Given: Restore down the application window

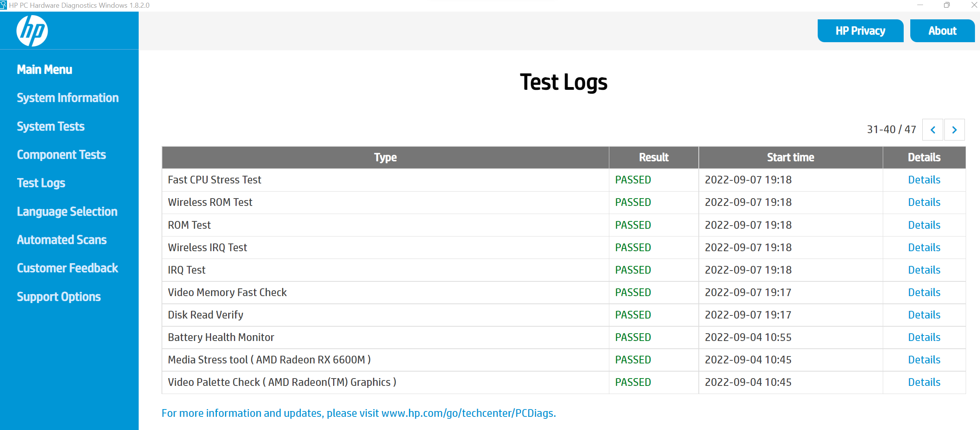Looking at the screenshot, I should point(947,5).
